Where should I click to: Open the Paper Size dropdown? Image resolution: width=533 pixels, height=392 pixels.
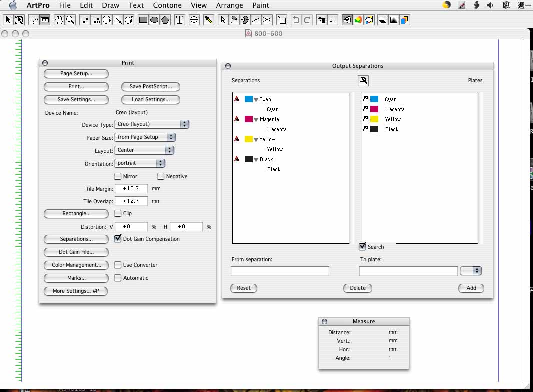pyautogui.click(x=145, y=137)
